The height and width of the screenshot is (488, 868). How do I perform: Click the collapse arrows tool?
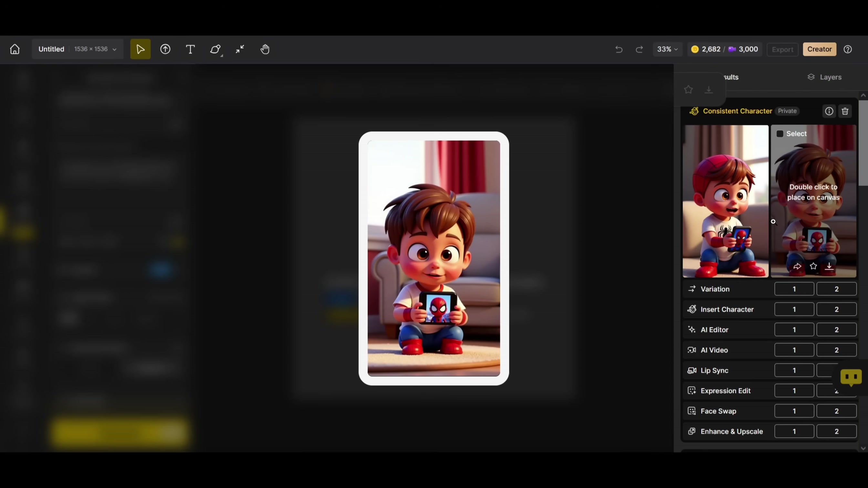pyautogui.click(x=240, y=49)
